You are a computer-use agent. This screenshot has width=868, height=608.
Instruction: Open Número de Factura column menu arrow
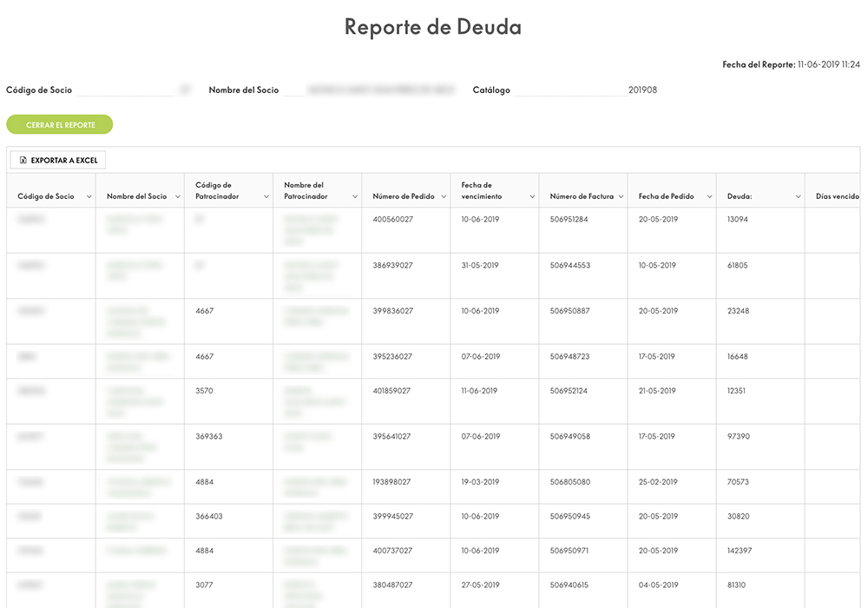(x=620, y=197)
